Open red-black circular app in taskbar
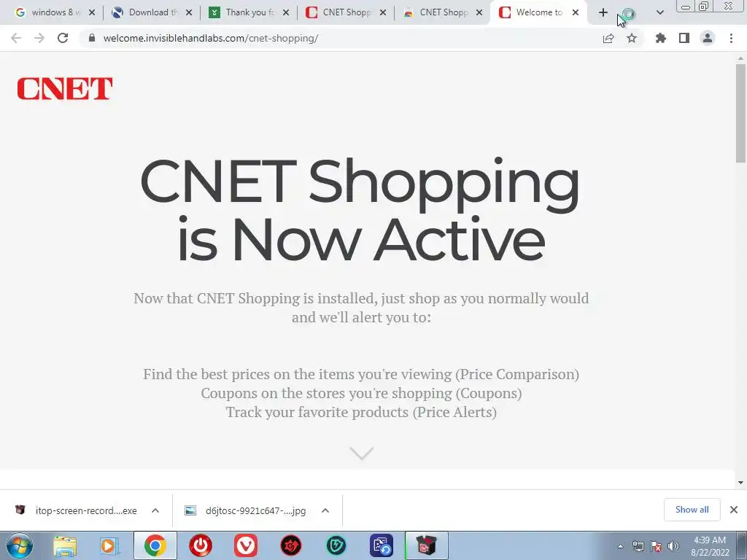This screenshot has height=560, width=747. pyautogui.click(x=290, y=545)
